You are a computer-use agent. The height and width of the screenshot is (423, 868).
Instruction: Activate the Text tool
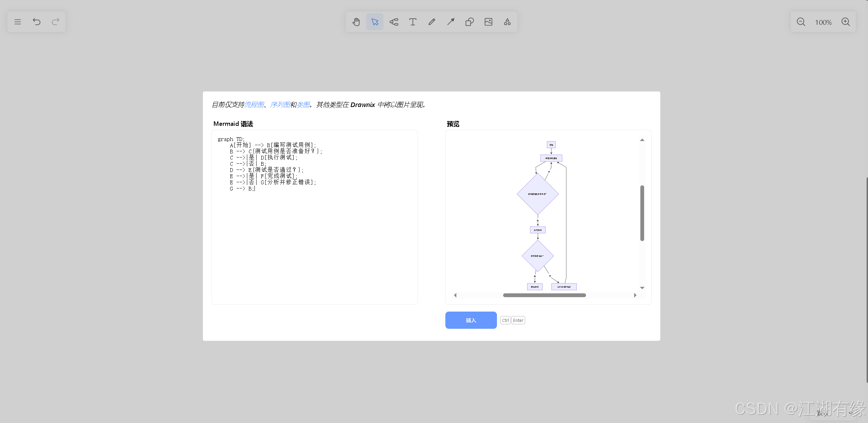412,21
